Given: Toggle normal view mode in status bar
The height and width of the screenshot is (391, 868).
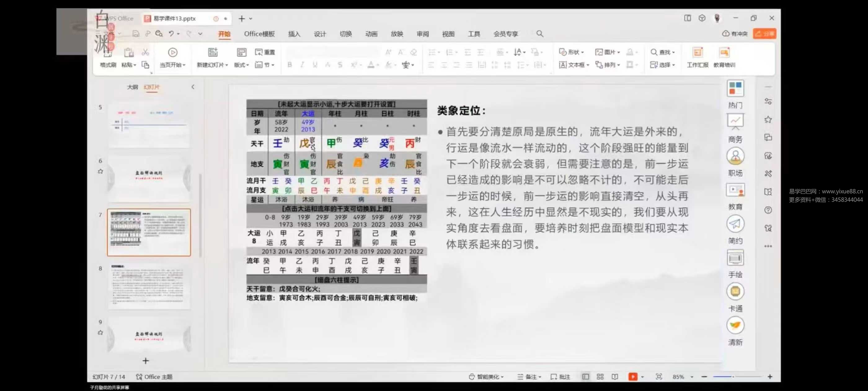Looking at the screenshot, I should click(585, 376).
